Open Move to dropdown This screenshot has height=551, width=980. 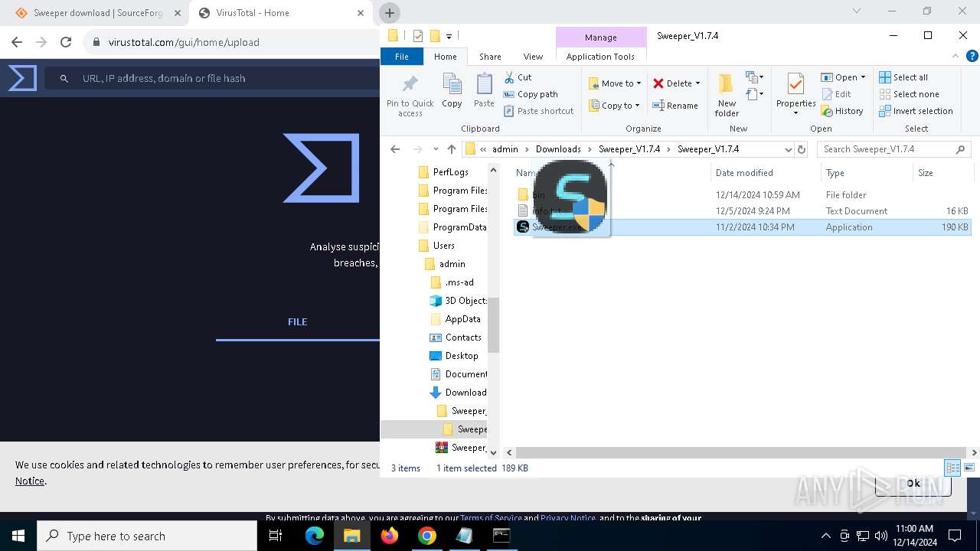click(x=616, y=83)
